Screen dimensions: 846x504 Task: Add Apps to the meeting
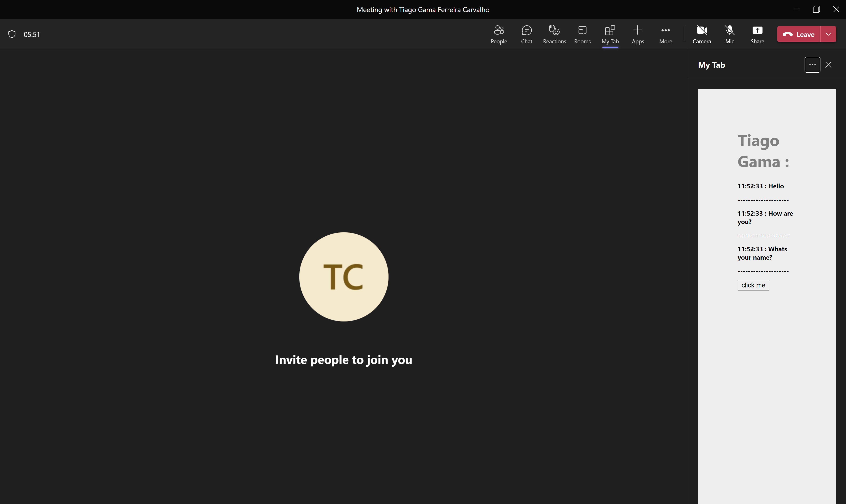[x=638, y=34]
